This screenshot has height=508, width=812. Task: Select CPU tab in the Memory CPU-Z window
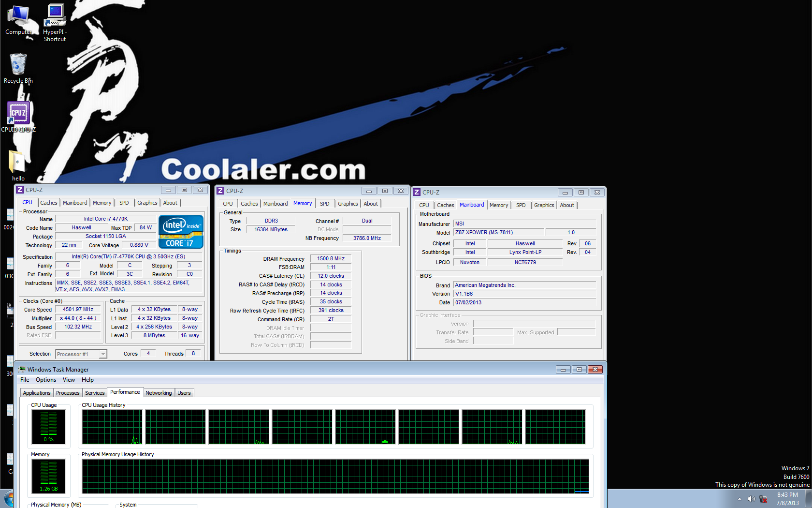[x=228, y=204]
